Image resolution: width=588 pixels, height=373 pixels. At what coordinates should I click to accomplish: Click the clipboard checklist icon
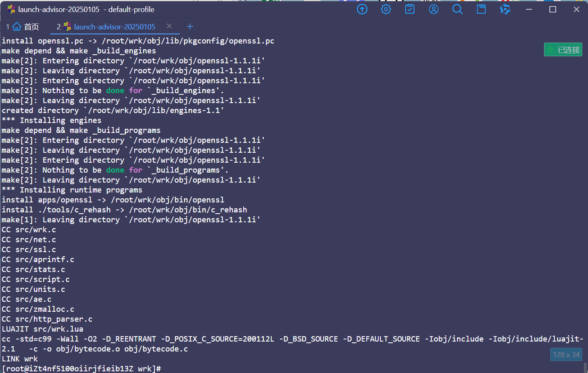point(410,9)
